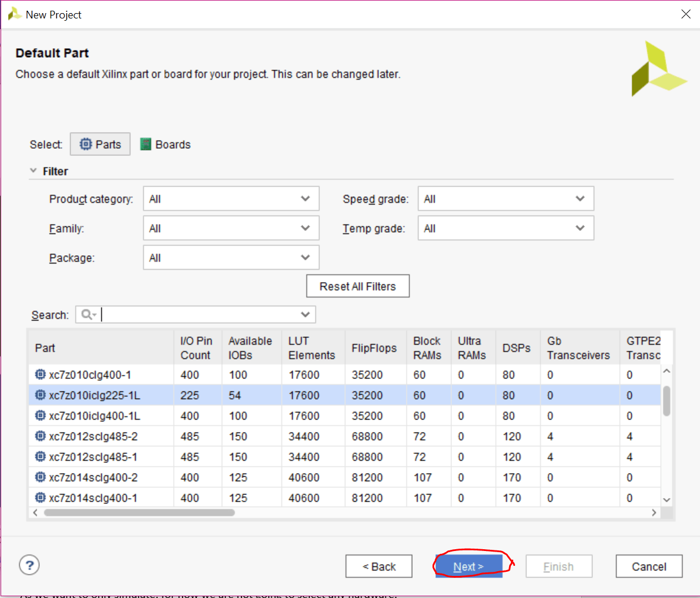Click chip icon of xc7z012sclg485-2 row
700x598 pixels.
pyautogui.click(x=40, y=437)
